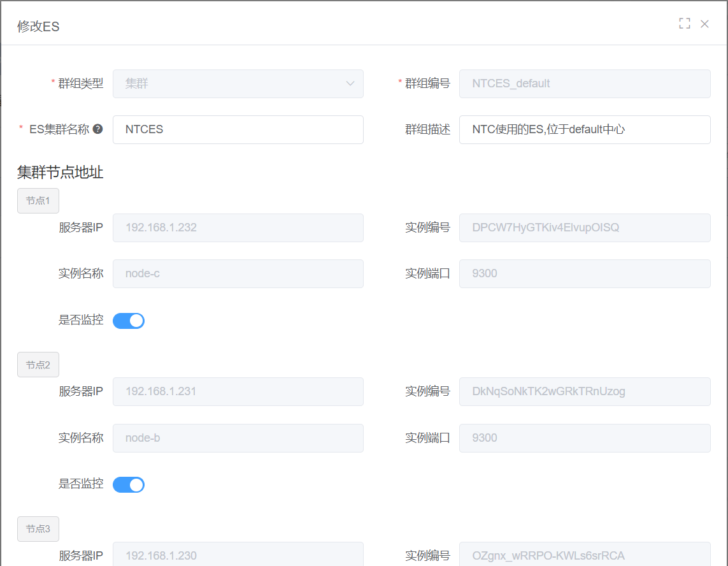
Task: Click the help icon beside ES集群名称
Action: click(97, 129)
